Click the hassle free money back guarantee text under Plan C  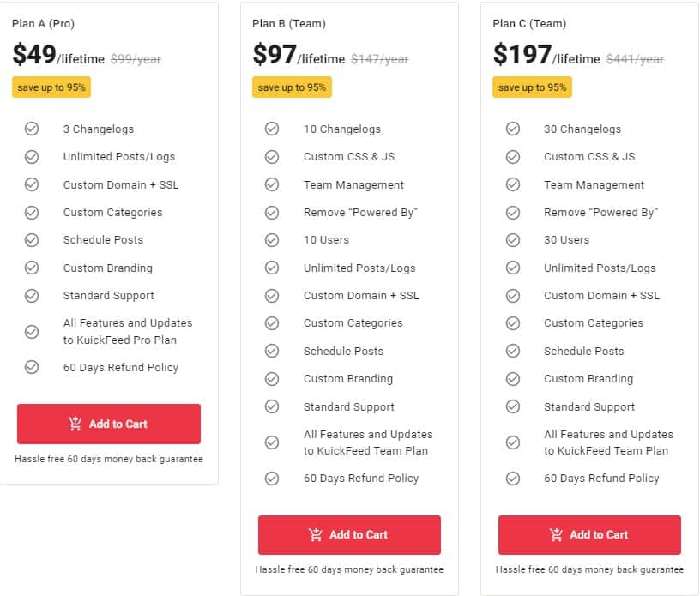589,569
